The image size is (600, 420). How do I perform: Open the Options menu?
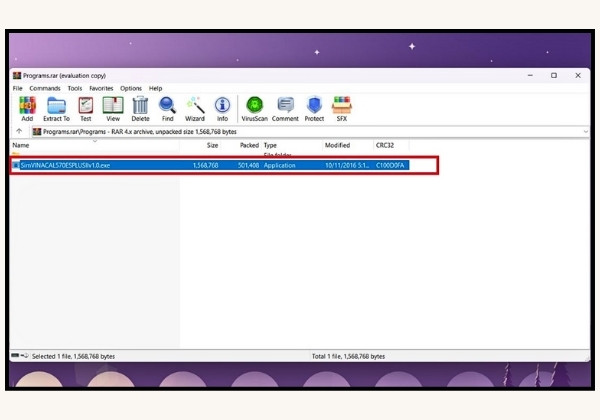pyautogui.click(x=131, y=88)
